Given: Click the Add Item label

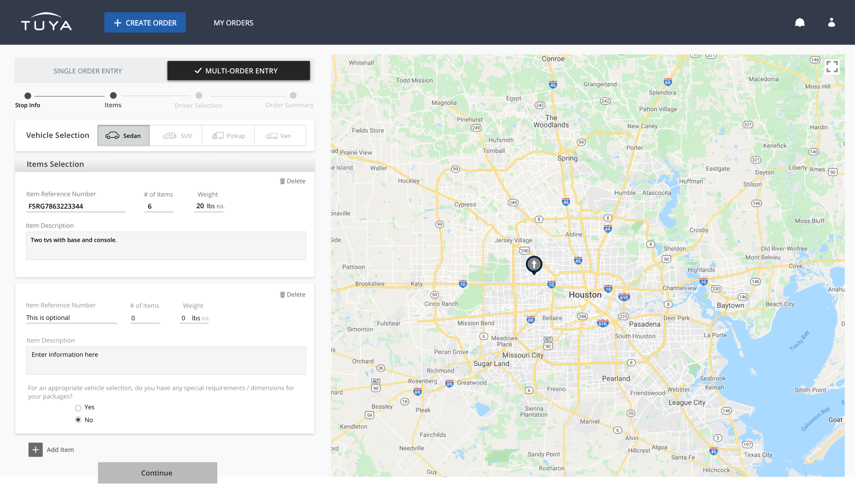Looking at the screenshot, I should click(60, 450).
